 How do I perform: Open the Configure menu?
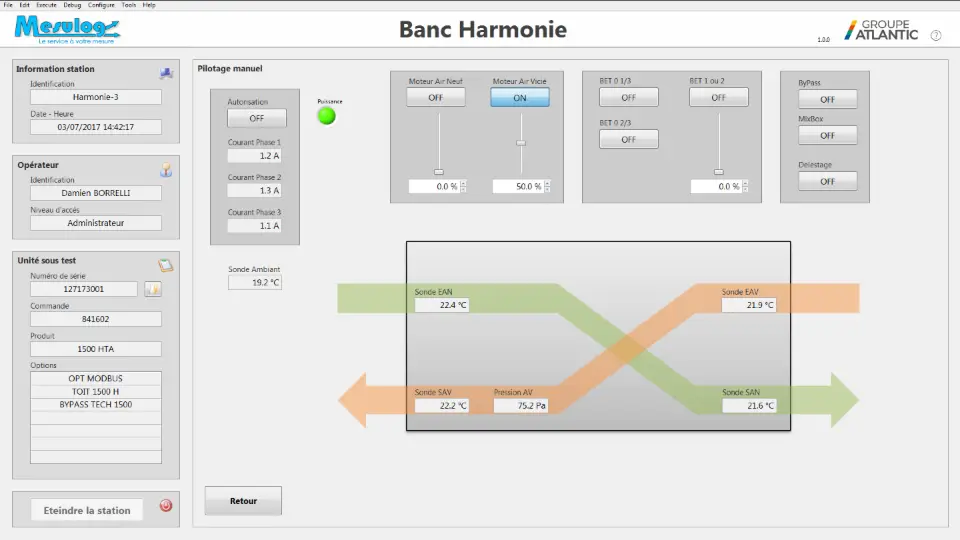101,5
